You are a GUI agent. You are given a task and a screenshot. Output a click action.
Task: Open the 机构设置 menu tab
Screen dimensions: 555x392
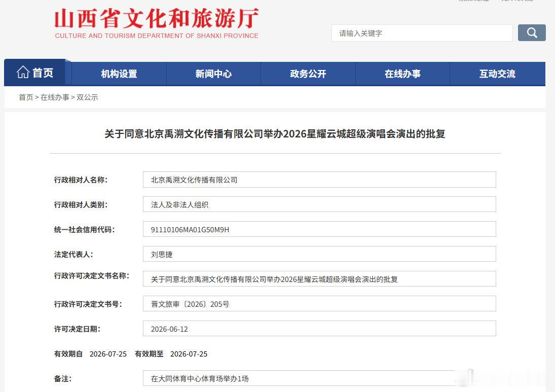[119, 74]
